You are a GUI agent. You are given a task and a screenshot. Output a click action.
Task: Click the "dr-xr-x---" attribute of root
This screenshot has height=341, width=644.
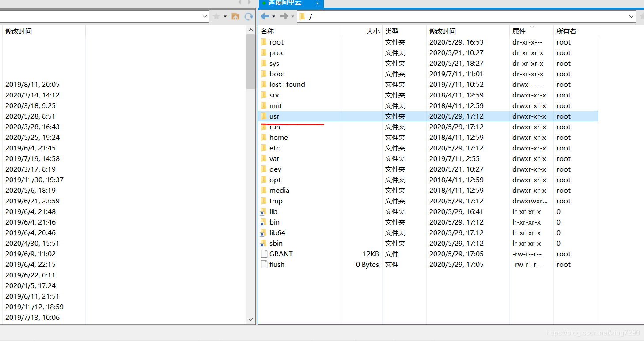pos(527,42)
